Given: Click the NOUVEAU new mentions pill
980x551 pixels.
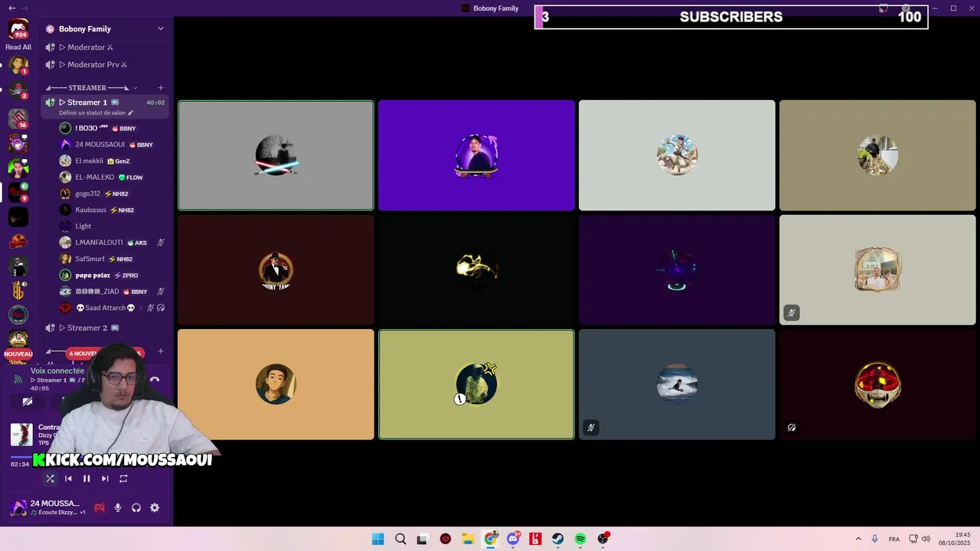Looking at the screenshot, I should 18,354.
